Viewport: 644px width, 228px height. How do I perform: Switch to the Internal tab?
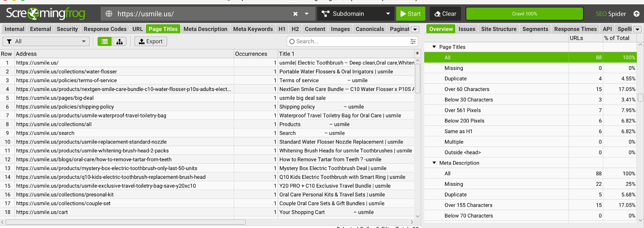[14, 29]
